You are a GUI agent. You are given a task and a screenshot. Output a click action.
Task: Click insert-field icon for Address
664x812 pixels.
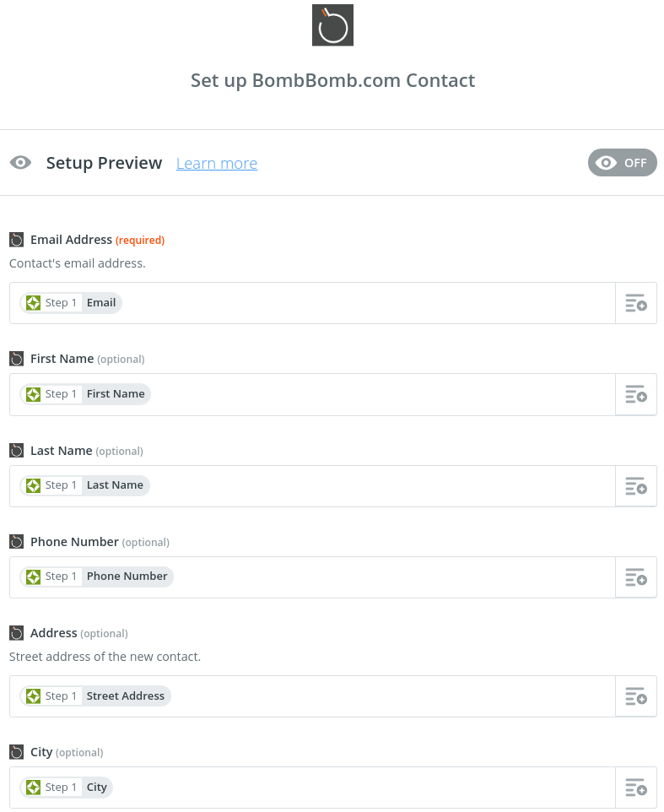[636, 696]
